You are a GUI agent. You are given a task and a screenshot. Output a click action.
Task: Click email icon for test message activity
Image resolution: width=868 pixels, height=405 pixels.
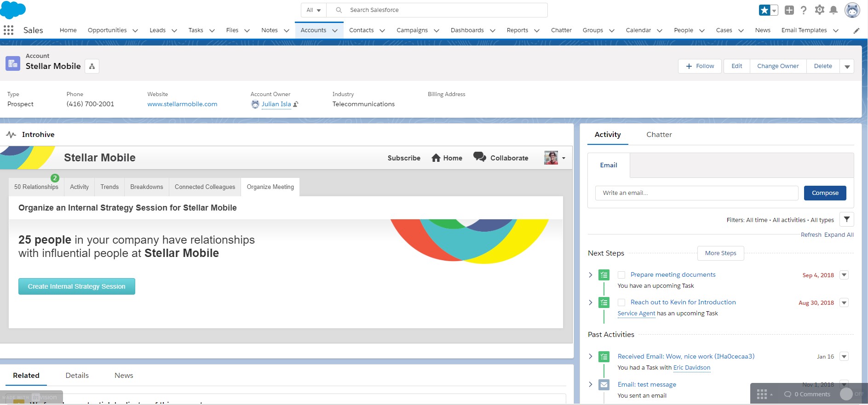tap(604, 385)
